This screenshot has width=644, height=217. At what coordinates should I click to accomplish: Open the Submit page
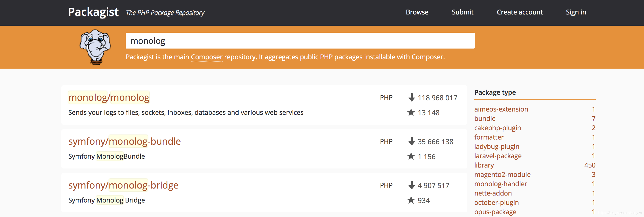[462, 12]
